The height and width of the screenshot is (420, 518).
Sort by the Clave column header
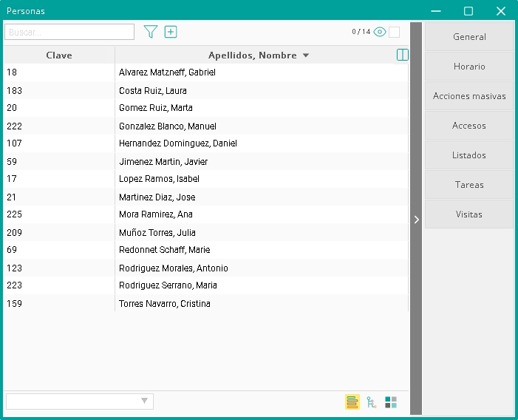click(x=59, y=55)
